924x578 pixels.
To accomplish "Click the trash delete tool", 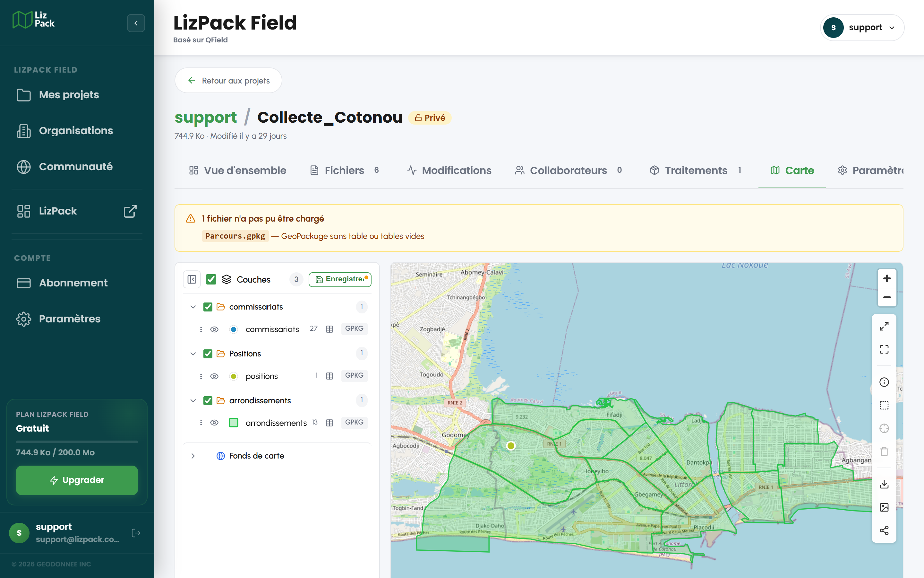I will point(884,451).
